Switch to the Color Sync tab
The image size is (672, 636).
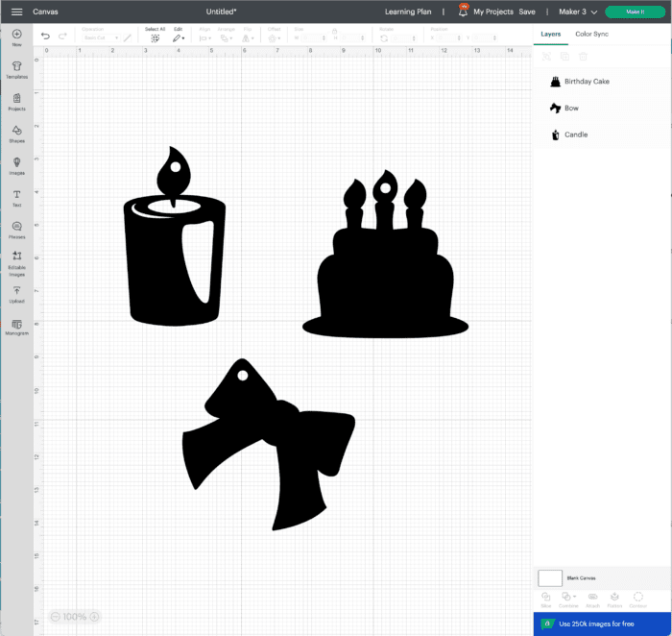click(x=591, y=34)
